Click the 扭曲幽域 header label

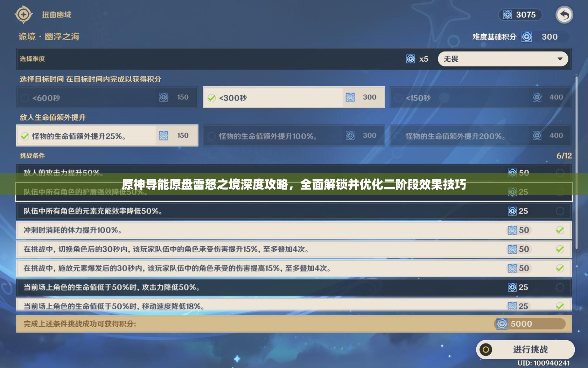point(57,15)
